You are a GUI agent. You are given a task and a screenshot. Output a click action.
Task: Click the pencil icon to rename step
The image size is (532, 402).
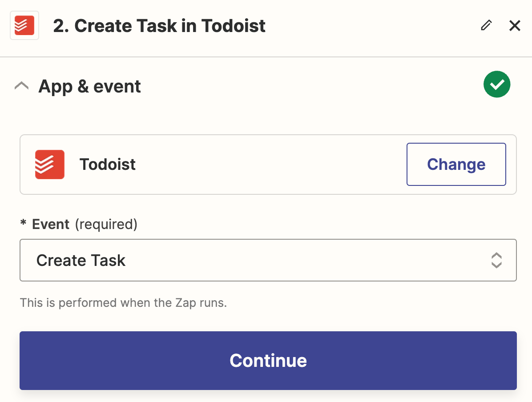[486, 25]
